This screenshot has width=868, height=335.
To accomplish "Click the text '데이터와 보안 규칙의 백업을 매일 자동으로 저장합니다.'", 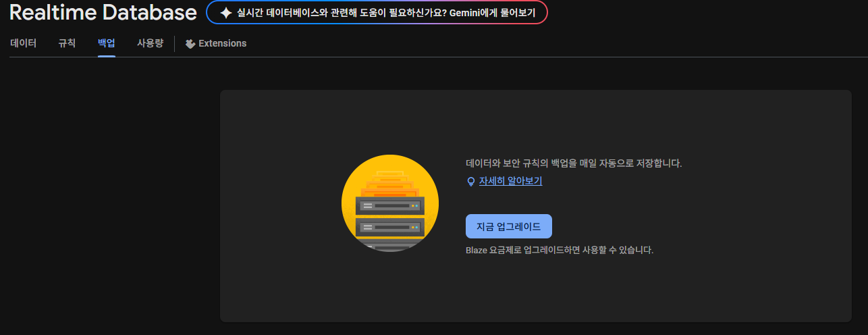I will tap(574, 163).
